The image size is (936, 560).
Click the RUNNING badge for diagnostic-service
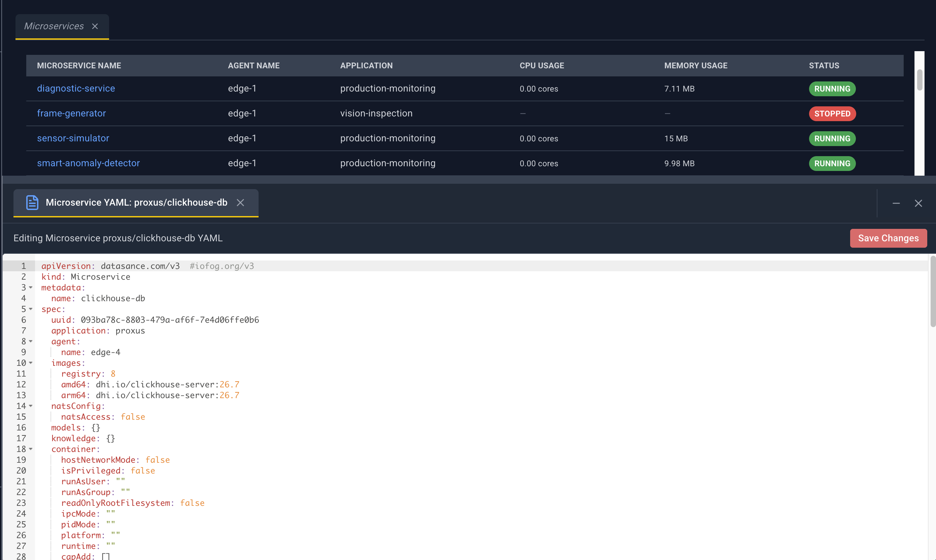[x=832, y=89]
